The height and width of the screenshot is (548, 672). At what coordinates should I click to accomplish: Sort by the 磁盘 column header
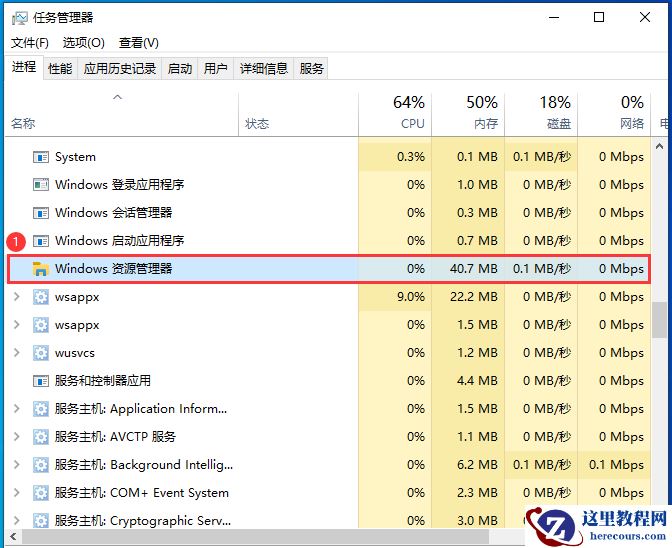point(541,114)
